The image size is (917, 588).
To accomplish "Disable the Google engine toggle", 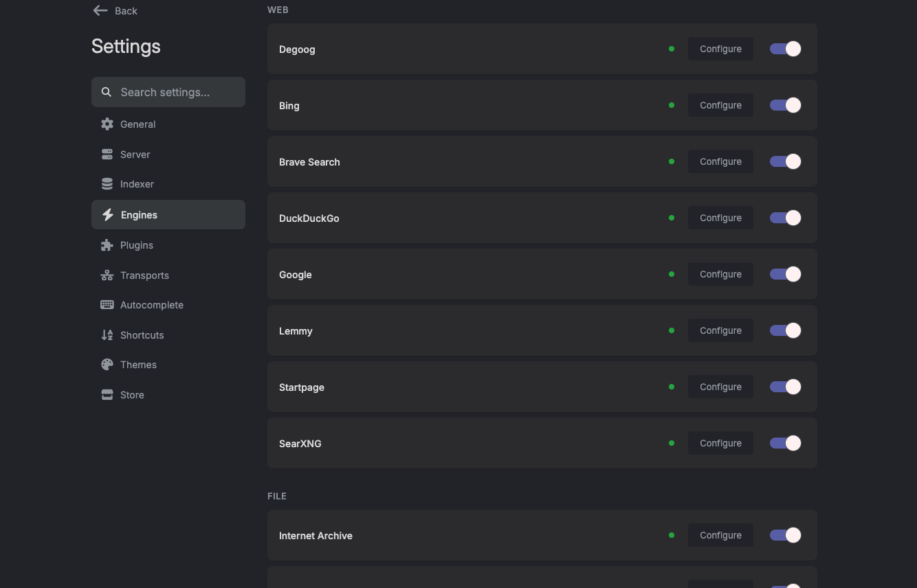I will [x=785, y=274].
